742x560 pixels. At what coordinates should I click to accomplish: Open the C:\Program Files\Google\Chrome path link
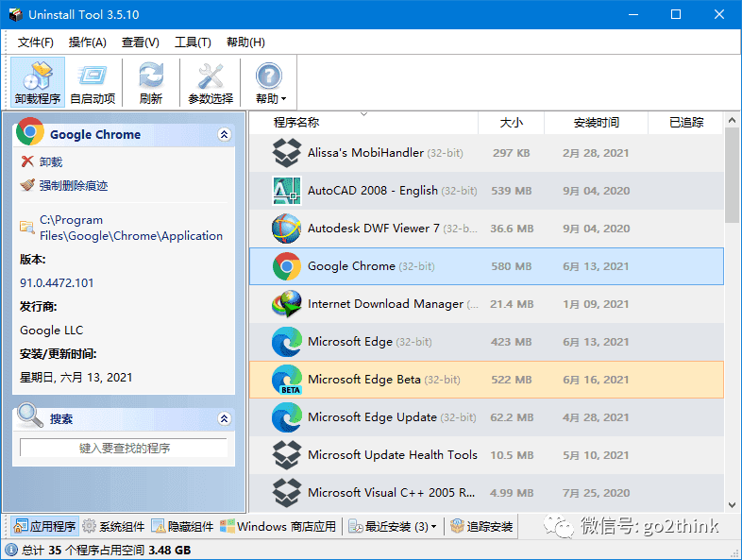coord(130,228)
